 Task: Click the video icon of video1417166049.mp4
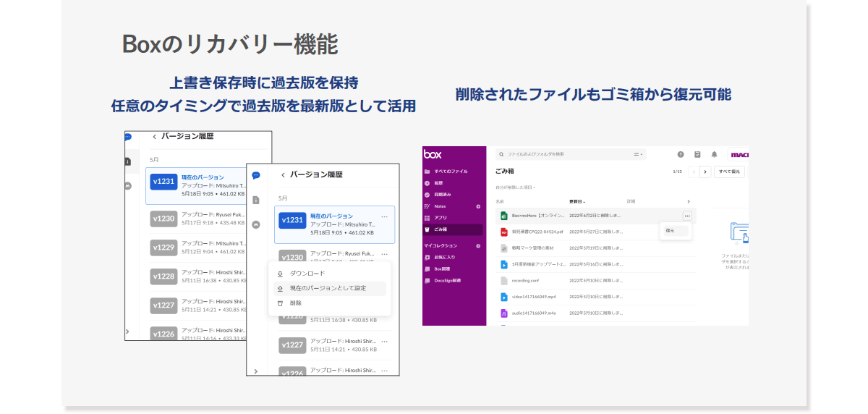click(504, 297)
